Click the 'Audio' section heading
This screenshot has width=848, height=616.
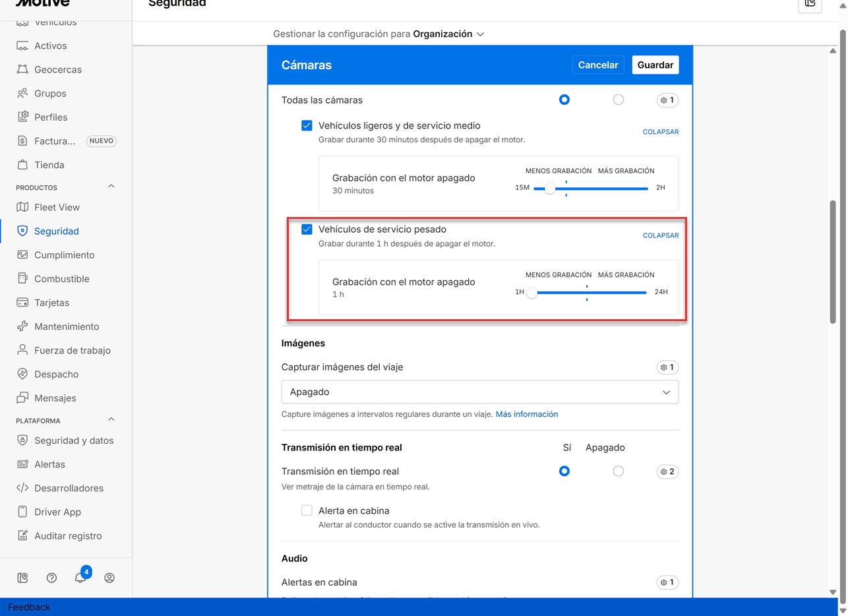coord(295,558)
